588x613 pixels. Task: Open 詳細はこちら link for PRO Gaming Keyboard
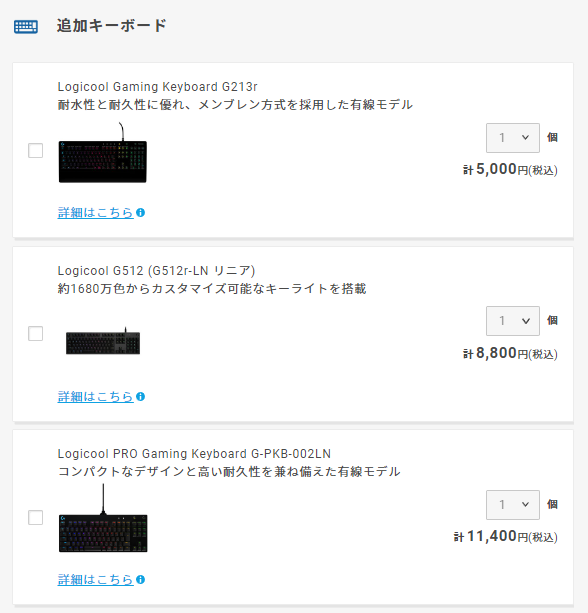pyautogui.click(x=95, y=579)
